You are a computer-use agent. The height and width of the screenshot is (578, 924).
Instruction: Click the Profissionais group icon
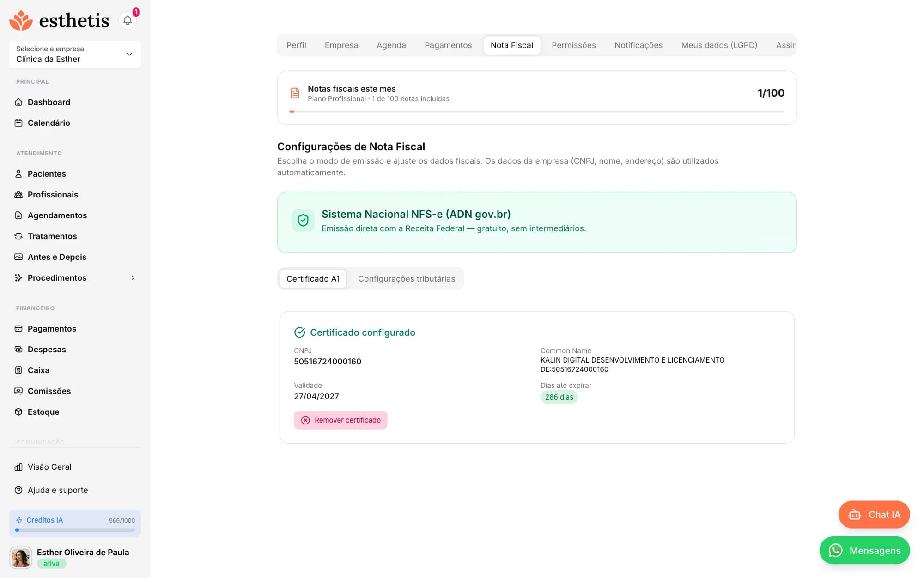tap(18, 195)
